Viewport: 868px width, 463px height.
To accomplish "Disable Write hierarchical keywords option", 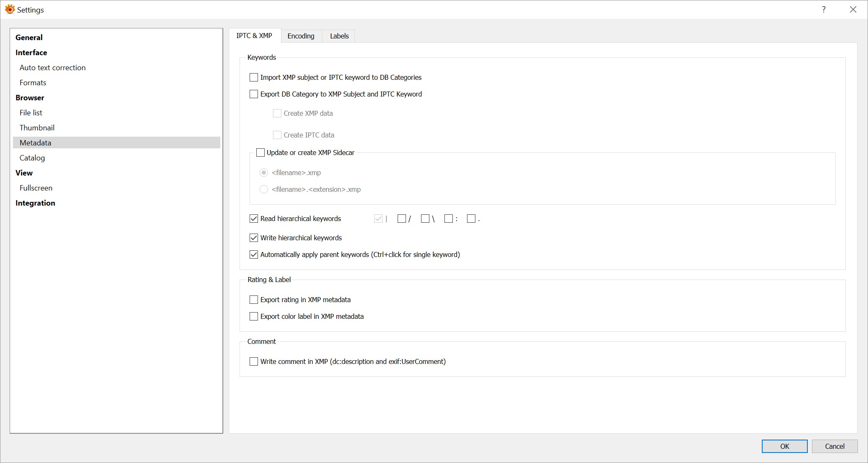I will (x=254, y=238).
